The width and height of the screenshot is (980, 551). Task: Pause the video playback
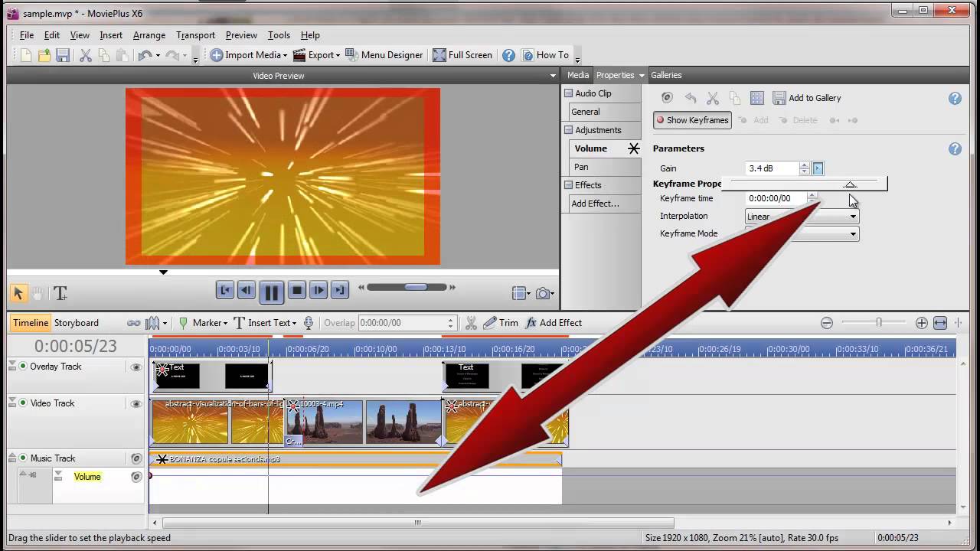(x=271, y=292)
